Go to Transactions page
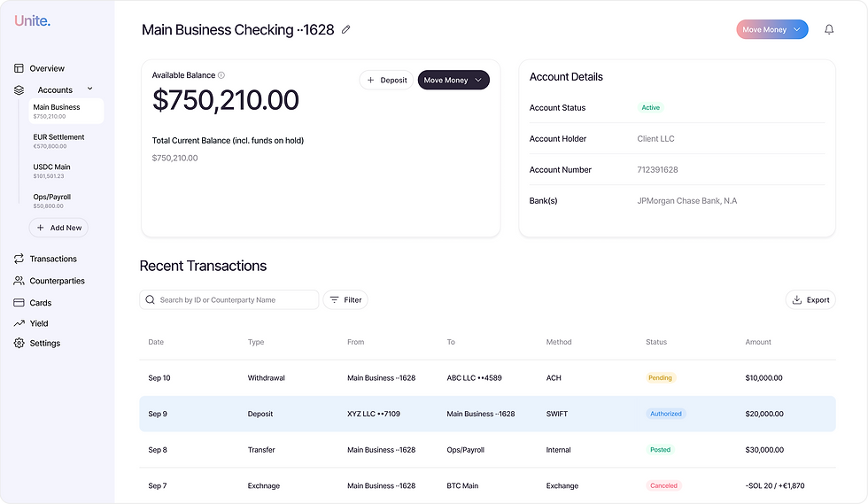This screenshot has height=504, width=868. [x=53, y=259]
